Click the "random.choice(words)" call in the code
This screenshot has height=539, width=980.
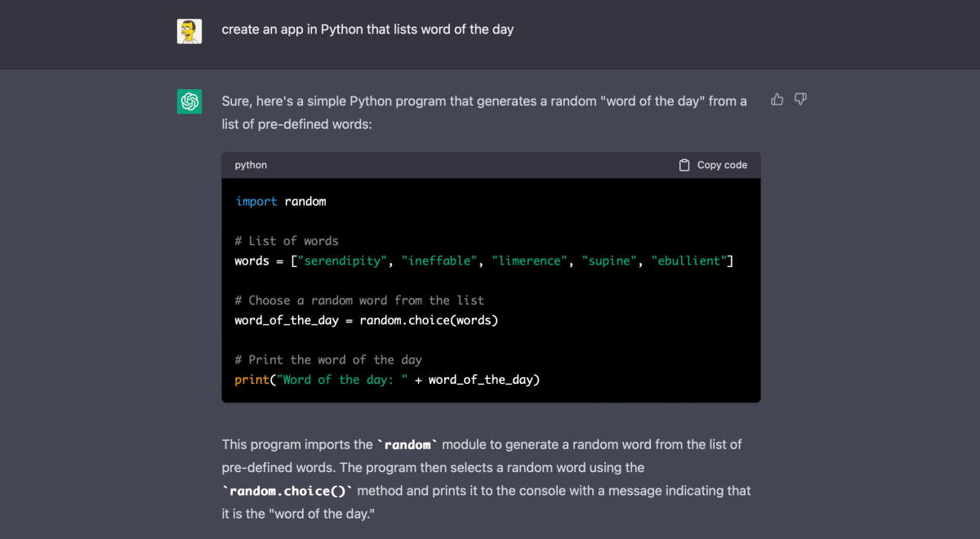coord(429,320)
